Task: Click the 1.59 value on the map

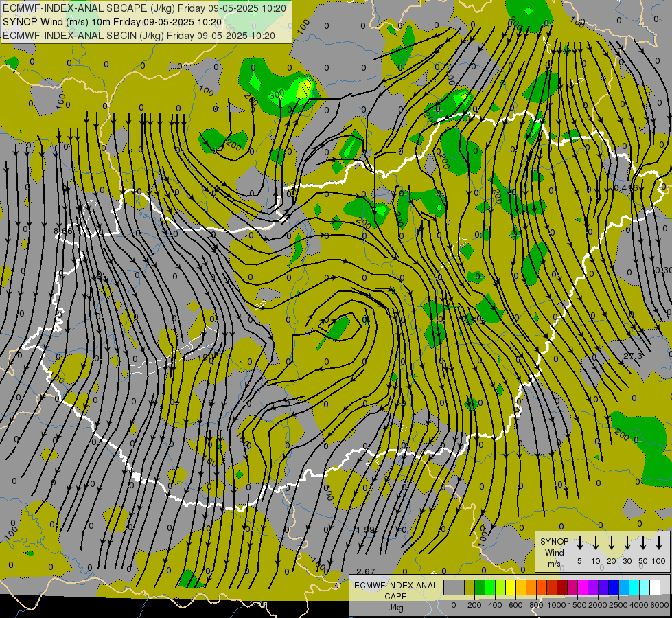Action: coord(366,529)
